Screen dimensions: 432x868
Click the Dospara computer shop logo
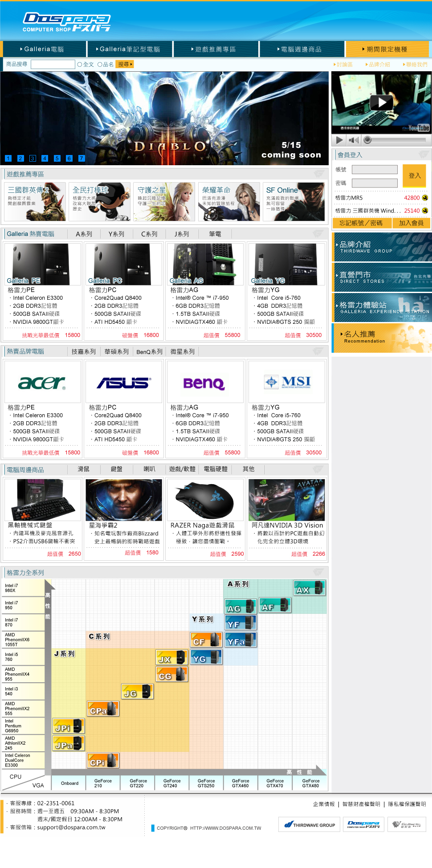coord(66,22)
